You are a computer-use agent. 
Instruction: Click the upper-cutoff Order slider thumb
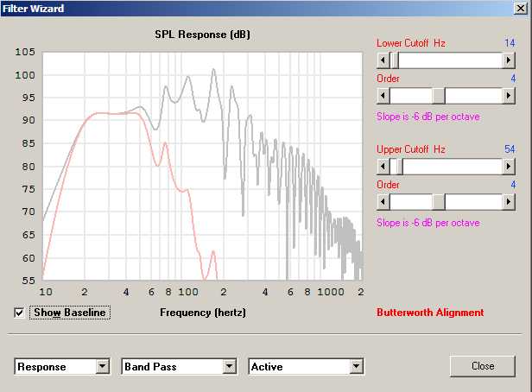(439, 202)
